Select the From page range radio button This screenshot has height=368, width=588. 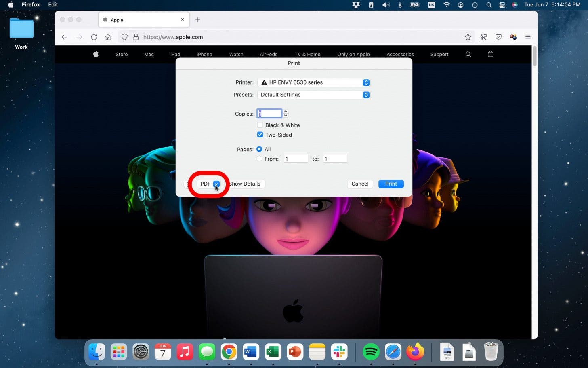tap(259, 159)
